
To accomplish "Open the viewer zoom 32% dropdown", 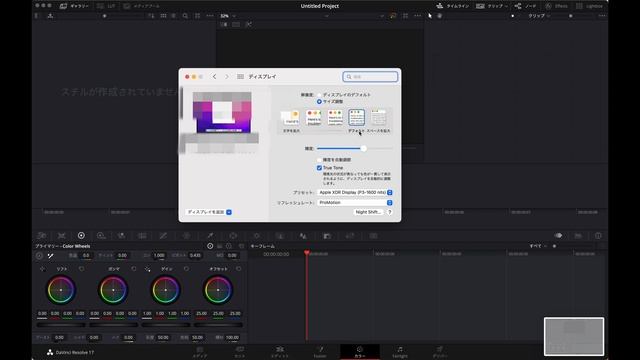I will pos(228,16).
